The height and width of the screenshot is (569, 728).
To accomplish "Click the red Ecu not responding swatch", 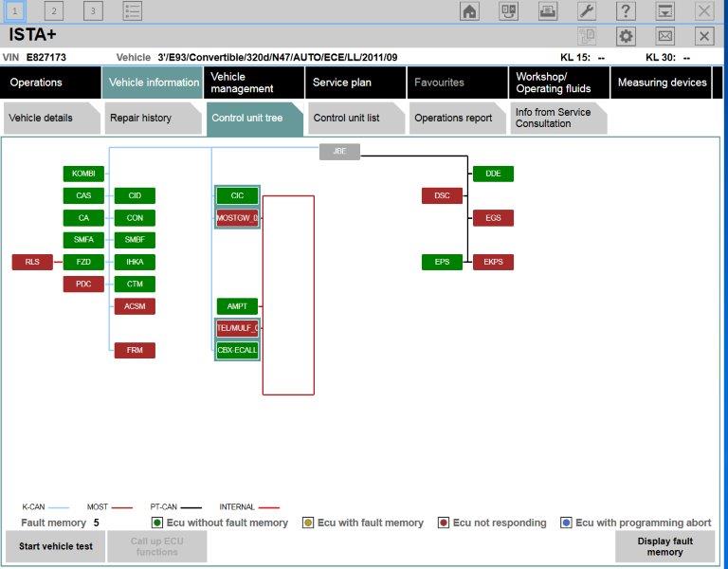I will pyautogui.click(x=444, y=523).
